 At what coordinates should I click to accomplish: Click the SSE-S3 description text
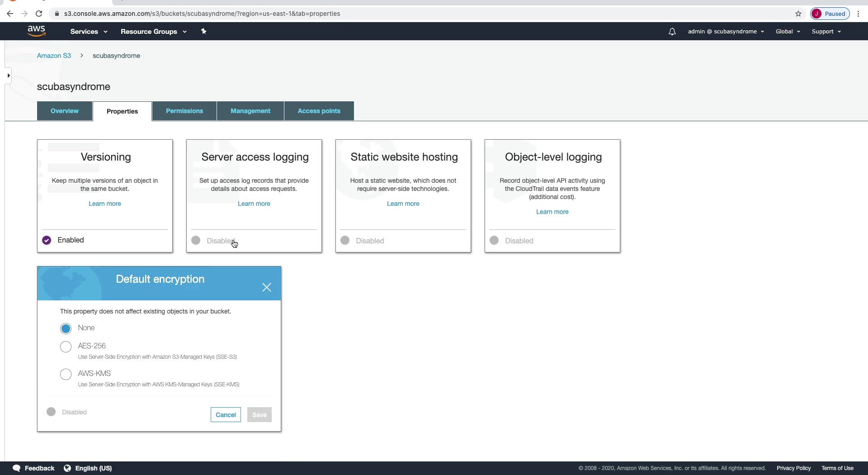click(x=157, y=357)
